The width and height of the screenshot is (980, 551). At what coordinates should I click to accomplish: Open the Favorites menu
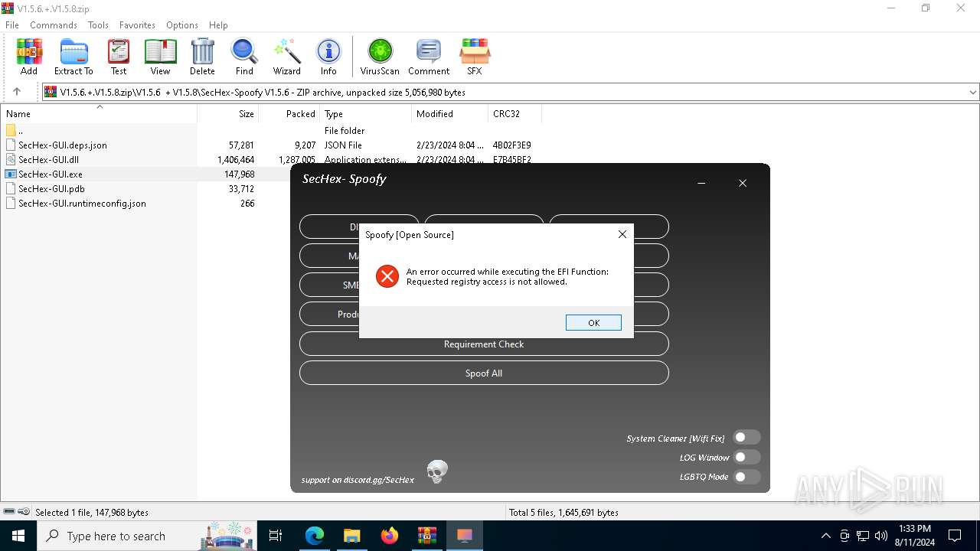pos(137,25)
